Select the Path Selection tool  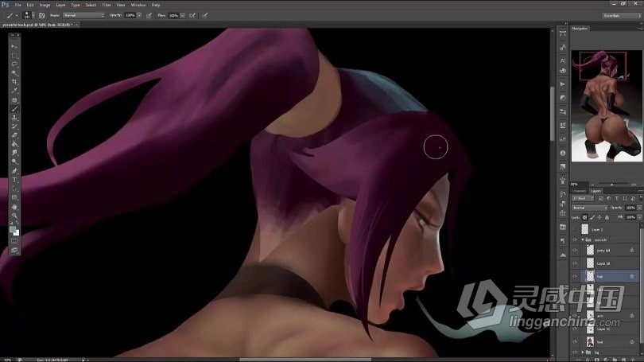click(14, 189)
